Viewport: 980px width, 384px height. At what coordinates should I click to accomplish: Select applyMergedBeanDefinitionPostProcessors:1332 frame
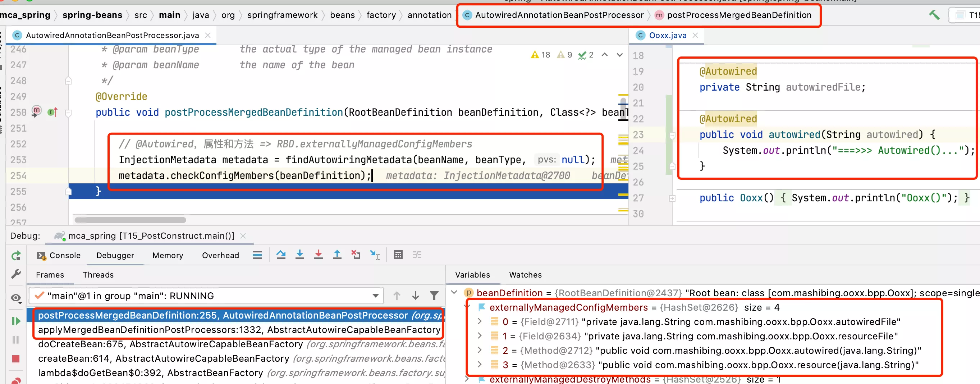coord(236,330)
